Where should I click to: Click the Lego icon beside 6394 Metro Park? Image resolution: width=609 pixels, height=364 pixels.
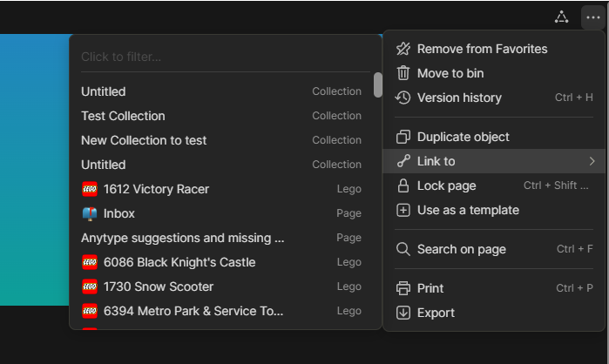pyautogui.click(x=90, y=311)
